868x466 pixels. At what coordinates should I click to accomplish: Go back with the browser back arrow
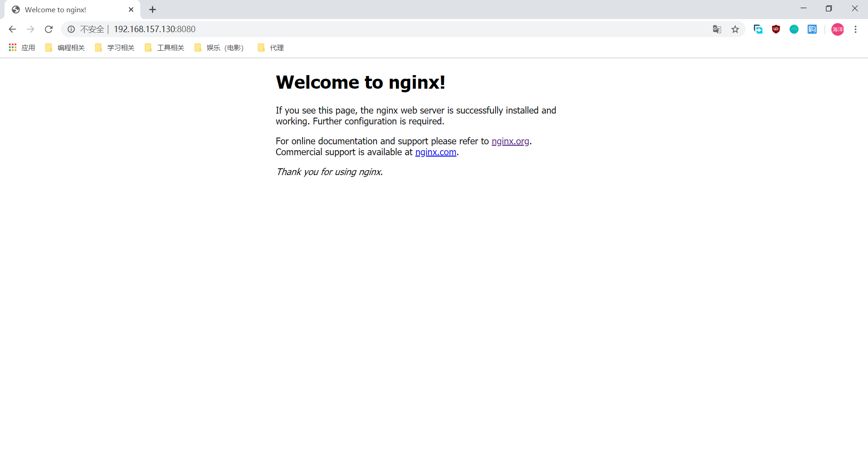12,29
